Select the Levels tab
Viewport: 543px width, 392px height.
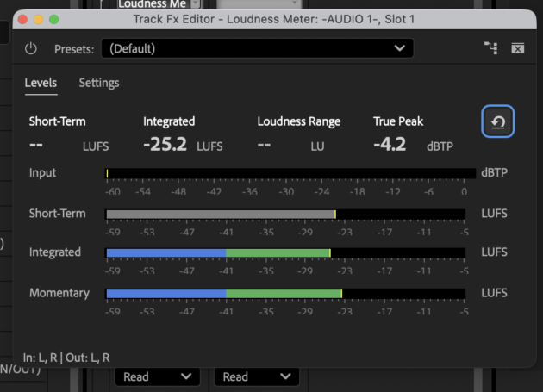click(41, 83)
